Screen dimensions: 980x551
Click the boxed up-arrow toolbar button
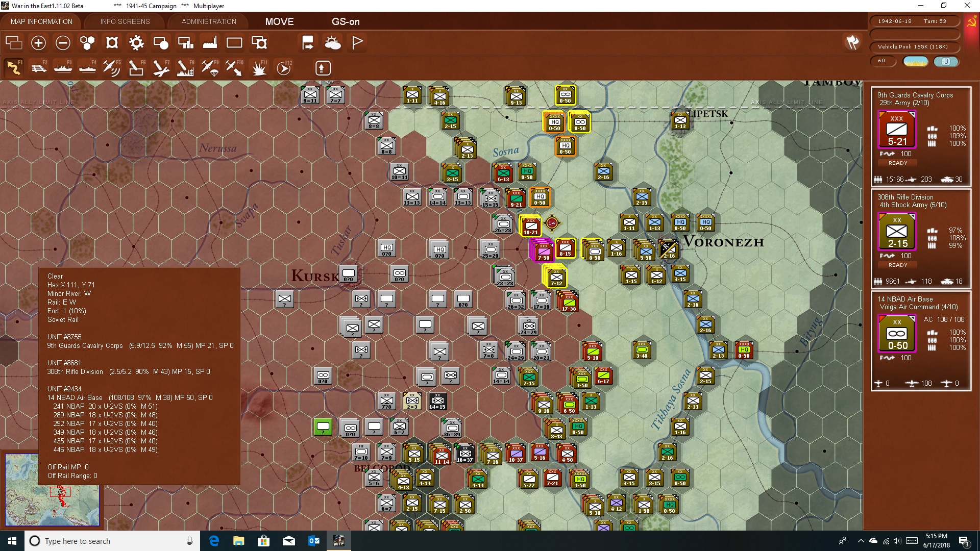(323, 68)
